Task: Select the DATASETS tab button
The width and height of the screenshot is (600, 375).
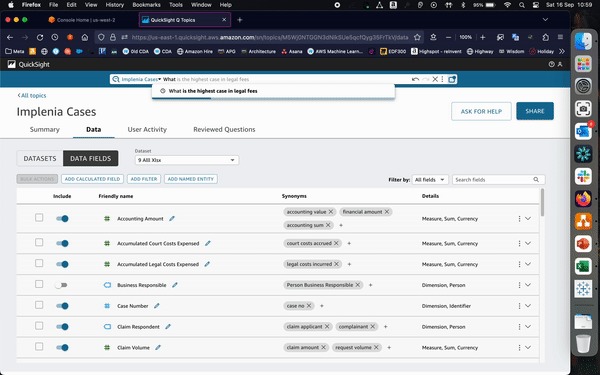Action: 40,158
